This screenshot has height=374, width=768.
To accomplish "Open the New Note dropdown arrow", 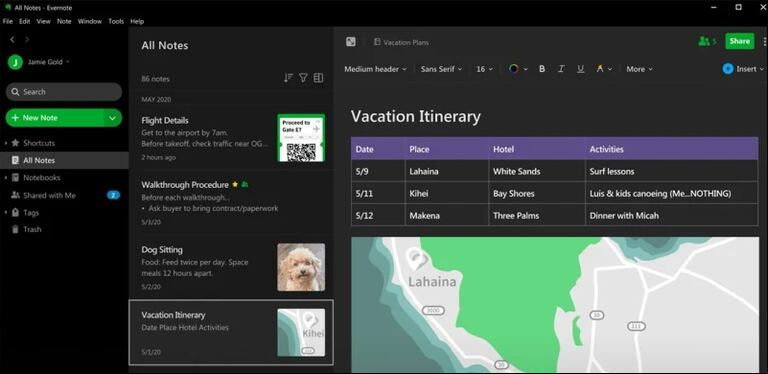I will tap(113, 118).
